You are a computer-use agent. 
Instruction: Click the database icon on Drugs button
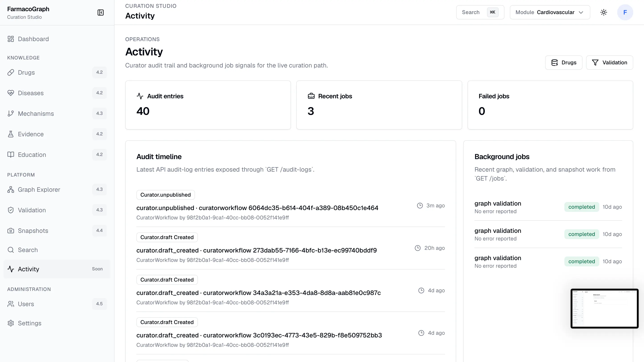click(554, 63)
